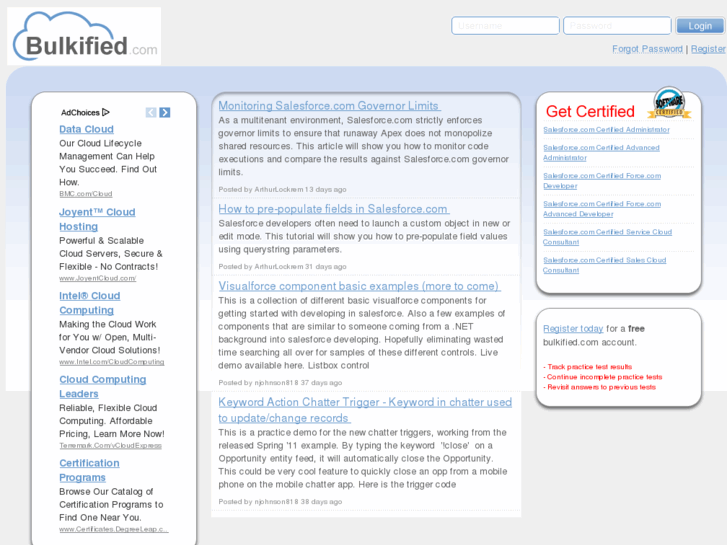Visit www.JoyentCloud.com link
This screenshot has width=727, height=545.
[x=97, y=278]
